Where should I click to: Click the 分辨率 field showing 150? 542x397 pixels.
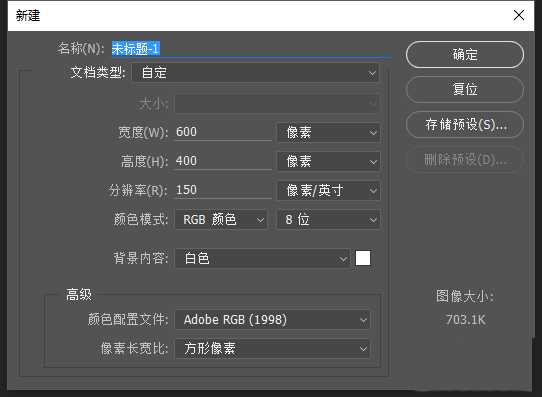click(x=223, y=190)
